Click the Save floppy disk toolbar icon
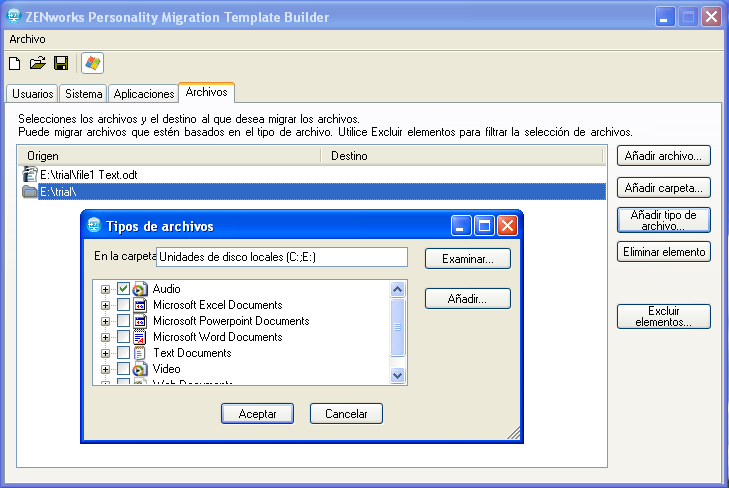This screenshot has width=729, height=488. (61, 63)
